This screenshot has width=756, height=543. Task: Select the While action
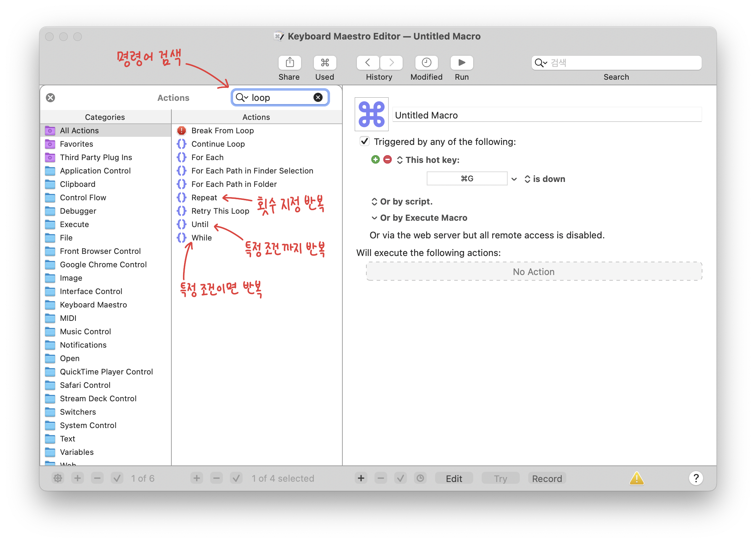pyautogui.click(x=257, y=238)
